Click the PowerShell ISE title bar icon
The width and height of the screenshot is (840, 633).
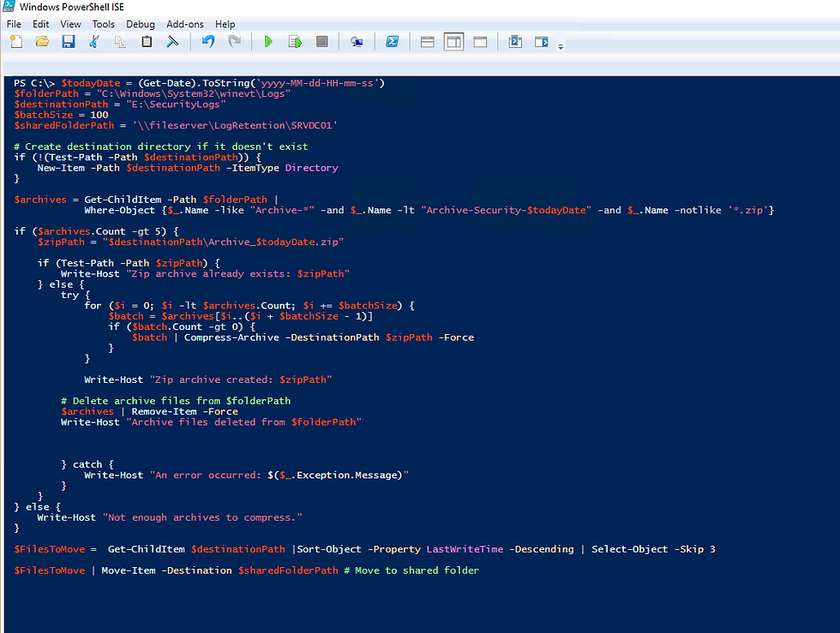[x=9, y=7]
